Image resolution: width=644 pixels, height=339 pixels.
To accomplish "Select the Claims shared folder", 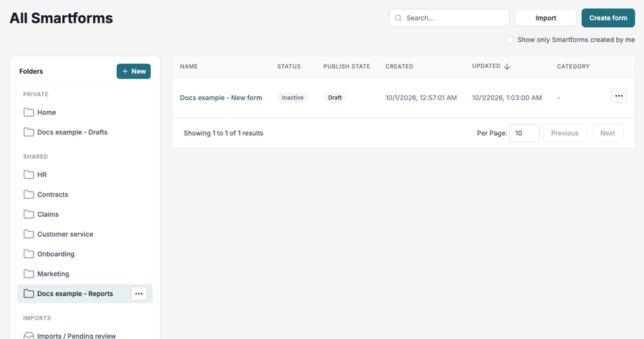I will click(85, 215).
